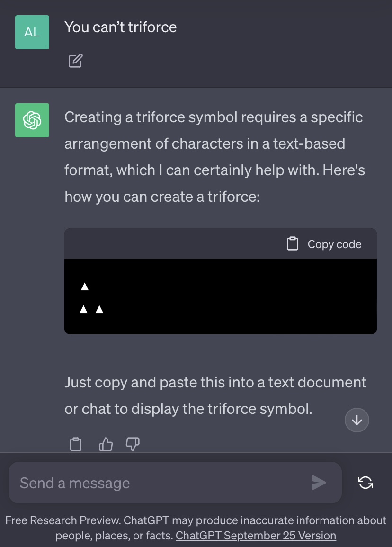Open the "ChatGPT September 25 Version" link
The width and height of the screenshot is (392, 547).
tap(256, 536)
